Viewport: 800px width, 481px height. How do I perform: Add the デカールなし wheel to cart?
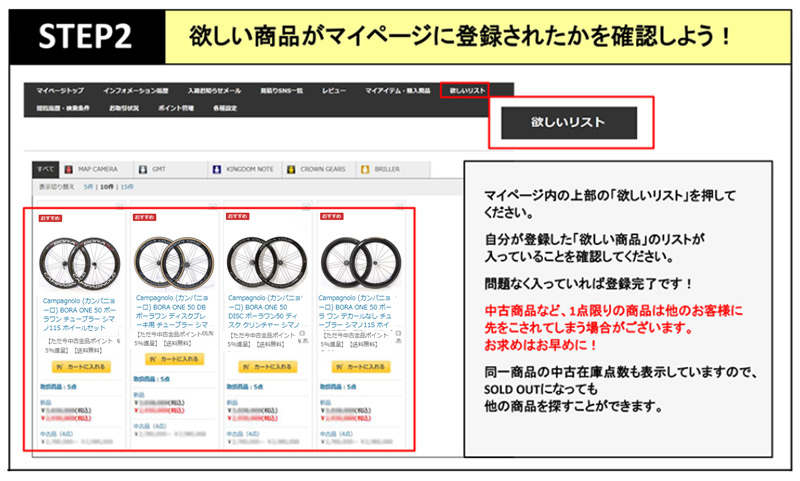(361, 367)
